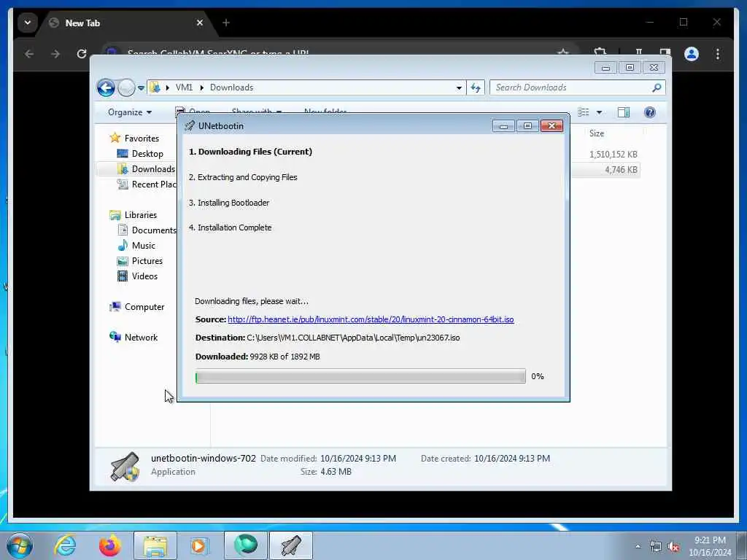747x560 pixels.
Task: Click the Explorer help icon
Action: coord(649,112)
